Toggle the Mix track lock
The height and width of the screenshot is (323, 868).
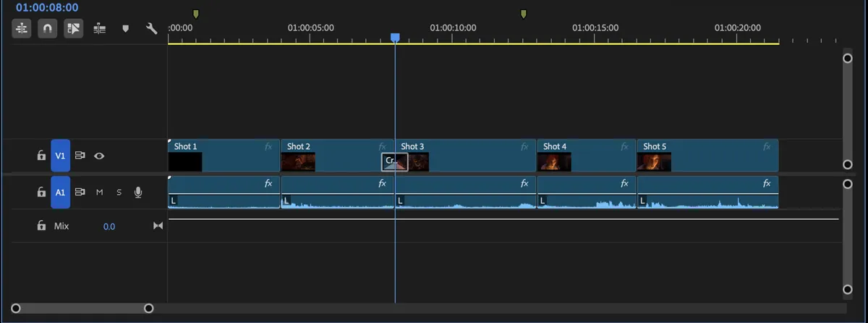pyautogui.click(x=41, y=226)
